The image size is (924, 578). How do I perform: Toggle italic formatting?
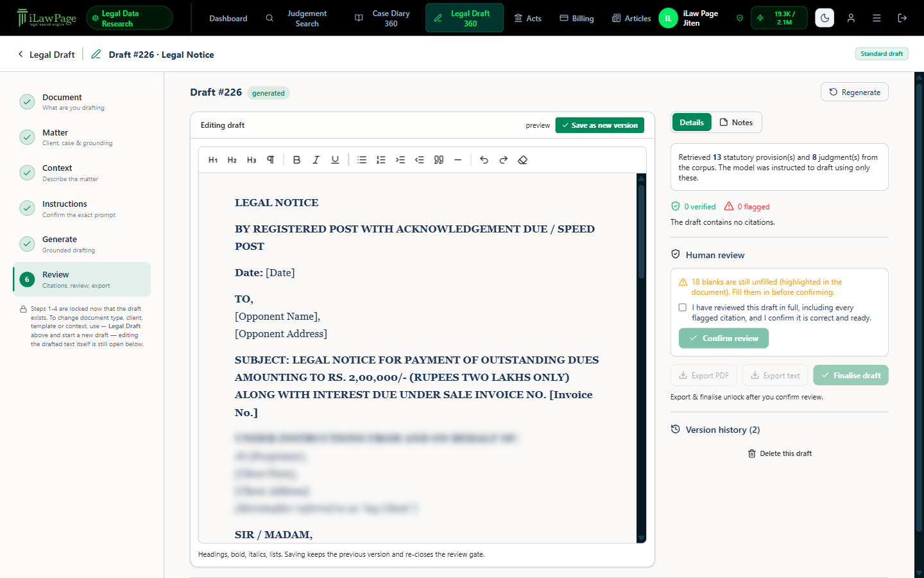(x=316, y=160)
